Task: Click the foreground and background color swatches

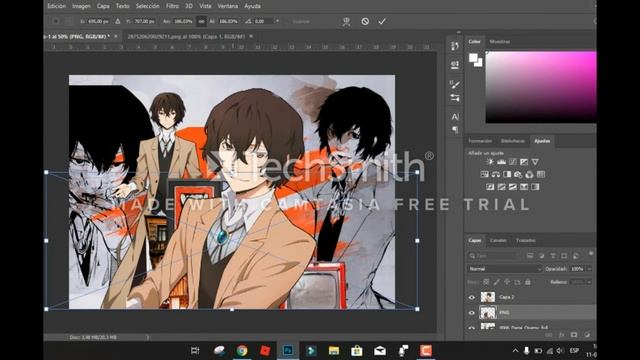Action: pos(475,60)
